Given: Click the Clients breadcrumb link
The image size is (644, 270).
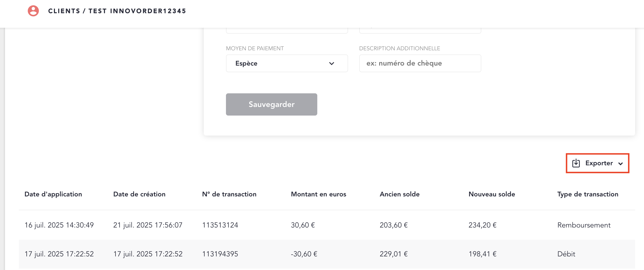Looking at the screenshot, I should tap(64, 11).
